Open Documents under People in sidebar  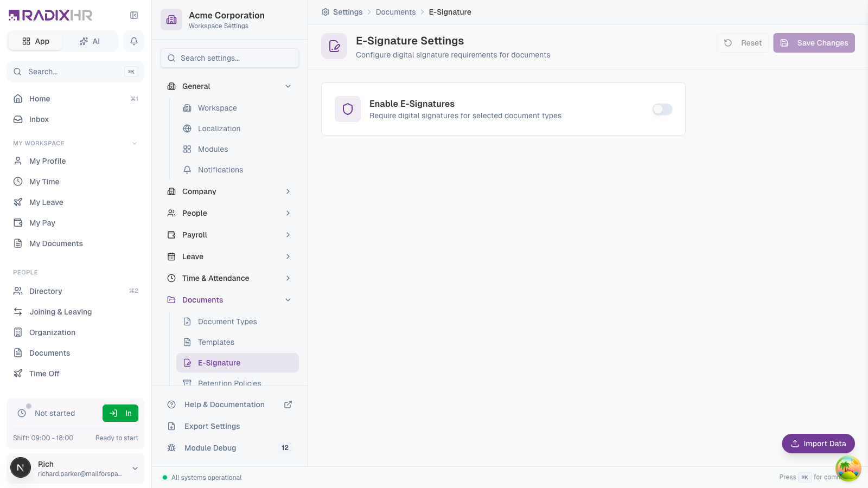(75, 353)
